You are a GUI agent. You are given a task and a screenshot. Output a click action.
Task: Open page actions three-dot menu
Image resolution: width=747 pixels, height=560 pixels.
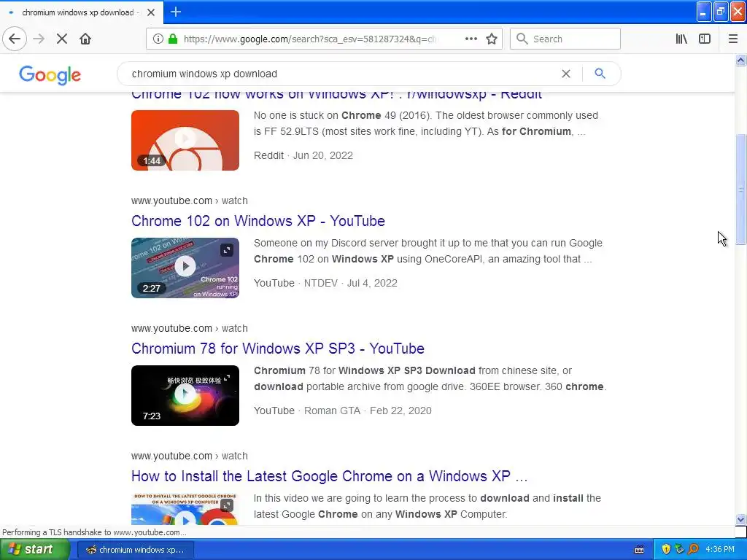(x=471, y=39)
